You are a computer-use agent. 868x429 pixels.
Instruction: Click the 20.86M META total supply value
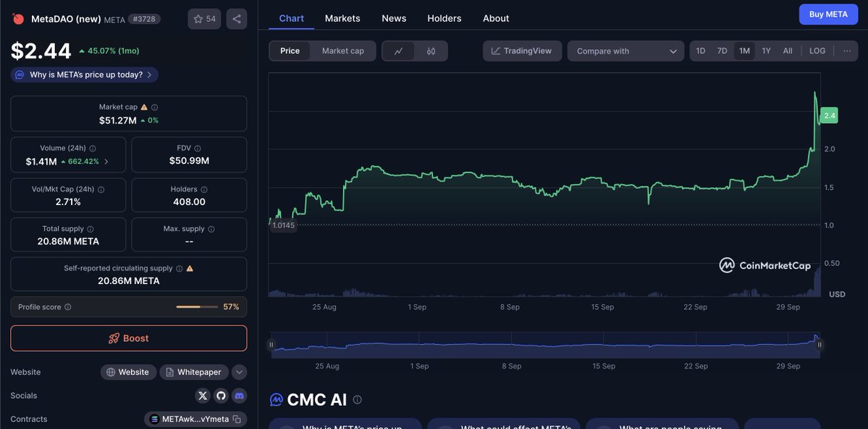coord(68,241)
